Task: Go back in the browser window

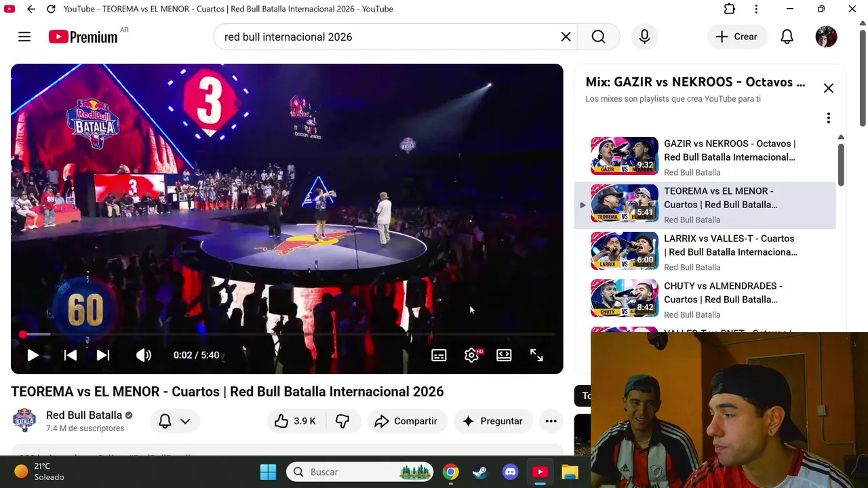Action: pos(31,9)
